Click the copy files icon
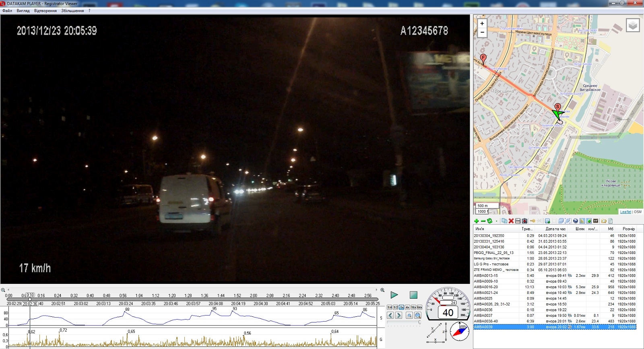Screen dimensions: 644x349 504,221
